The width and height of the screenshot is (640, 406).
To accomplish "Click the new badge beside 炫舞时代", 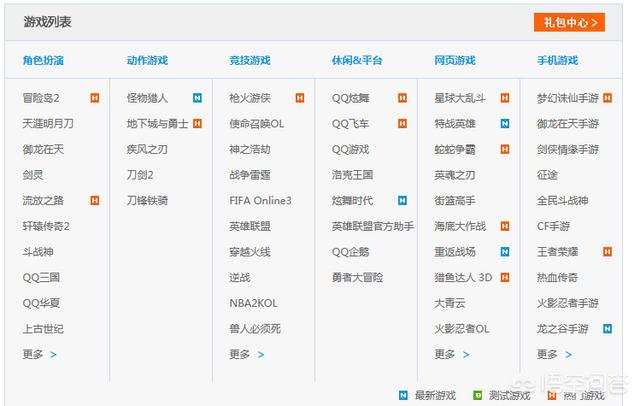I will (402, 200).
